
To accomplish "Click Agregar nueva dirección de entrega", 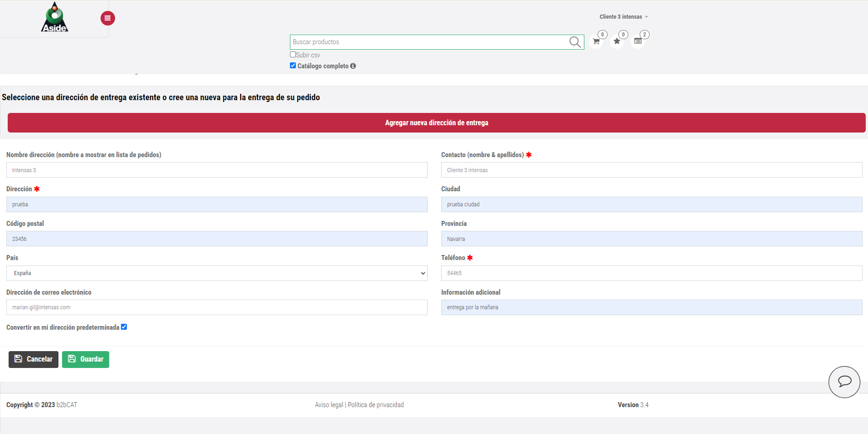I will tap(437, 123).
